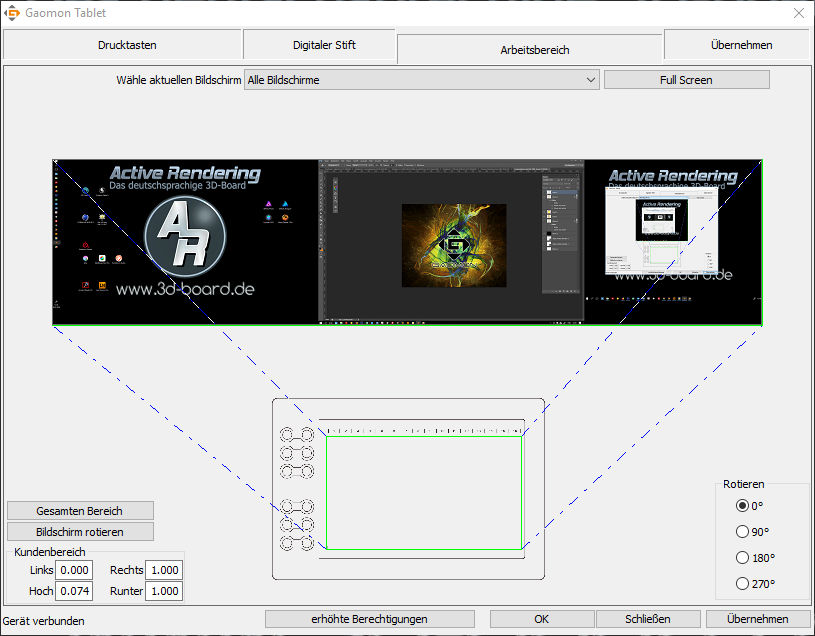Image resolution: width=815 pixels, height=636 pixels.
Task: Close the Gaomon Tablet window
Action: [x=799, y=13]
